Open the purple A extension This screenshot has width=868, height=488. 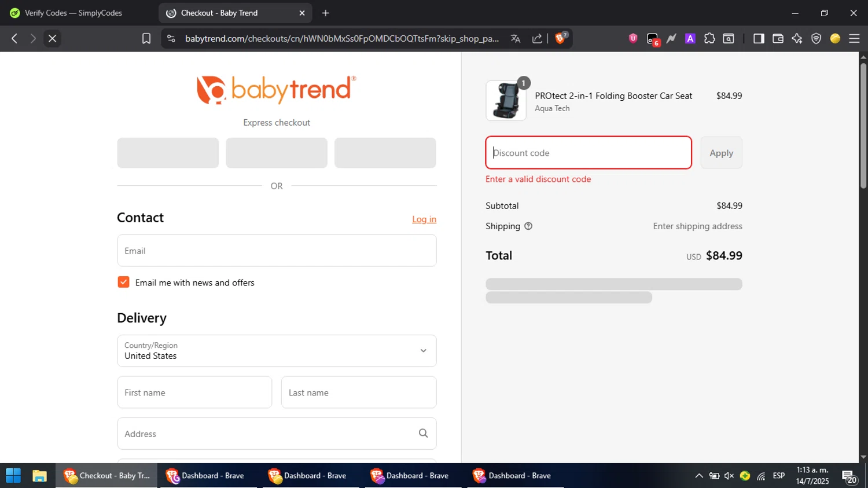click(690, 38)
